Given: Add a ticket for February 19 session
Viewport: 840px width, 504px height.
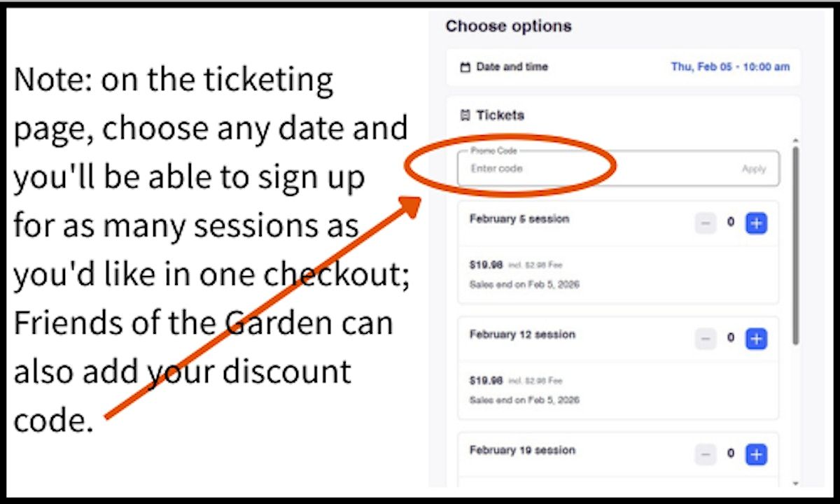Looking at the screenshot, I should point(756,454).
